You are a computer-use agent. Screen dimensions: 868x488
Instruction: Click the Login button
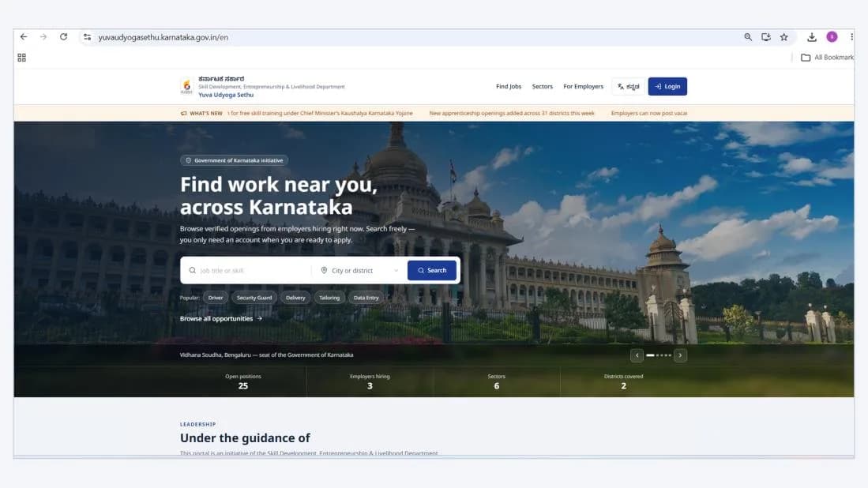click(x=667, y=86)
